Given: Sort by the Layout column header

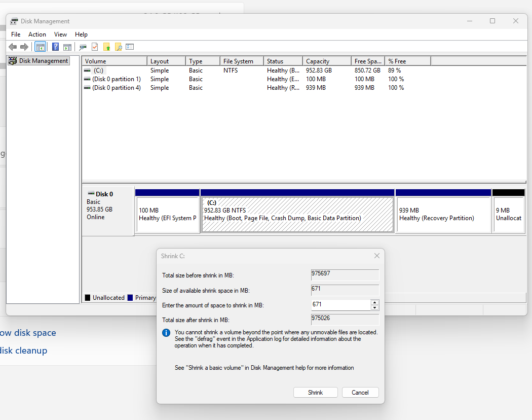Looking at the screenshot, I should 166,61.
